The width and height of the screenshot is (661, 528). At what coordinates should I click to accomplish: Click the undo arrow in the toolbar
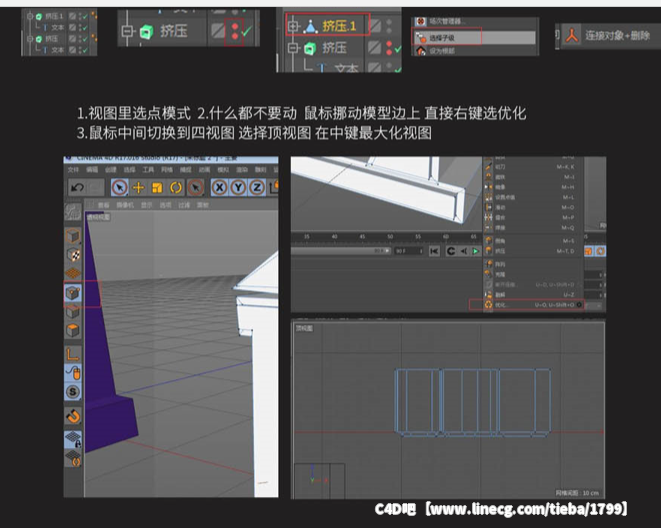77,187
